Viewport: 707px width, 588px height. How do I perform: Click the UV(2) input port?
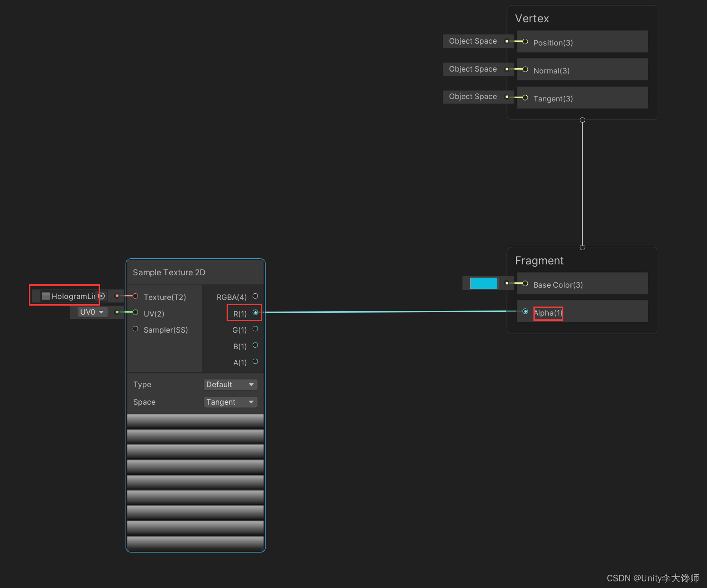pos(135,312)
